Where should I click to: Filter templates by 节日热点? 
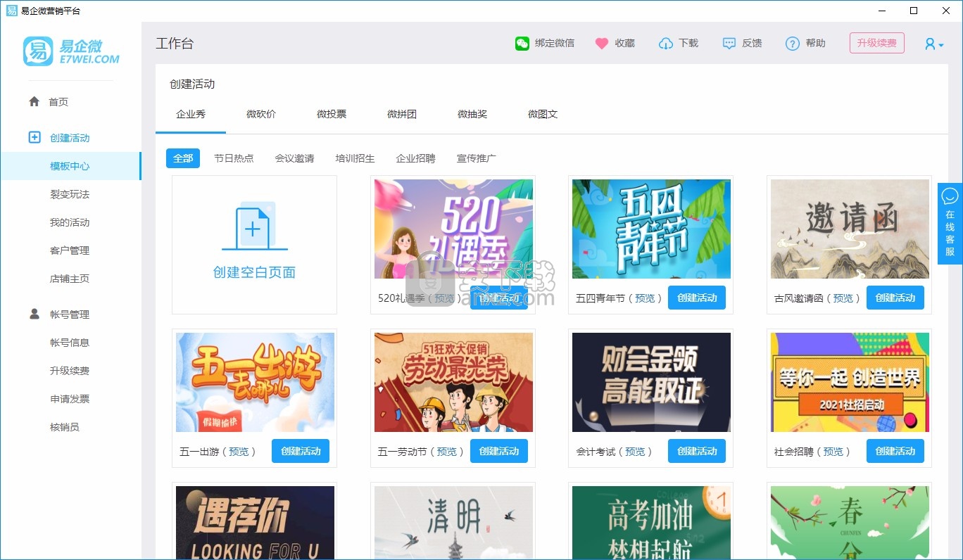pyautogui.click(x=234, y=158)
